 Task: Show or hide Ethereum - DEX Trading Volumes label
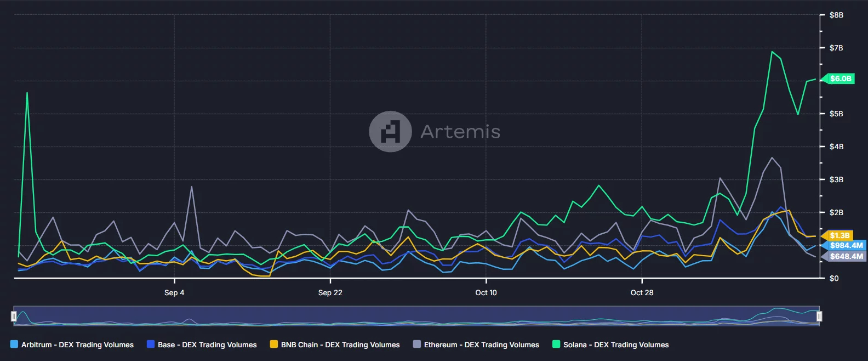pos(481,345)
